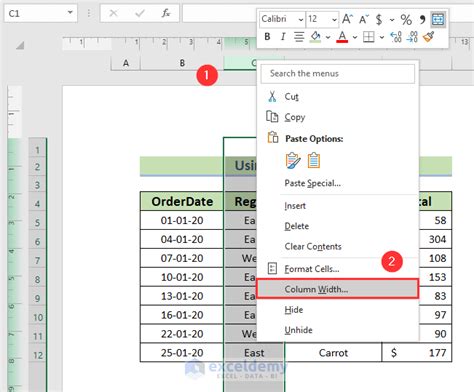Screen dimensions: 474x392
Task: Choose Copy from context menu
Action: click(338, 117)
